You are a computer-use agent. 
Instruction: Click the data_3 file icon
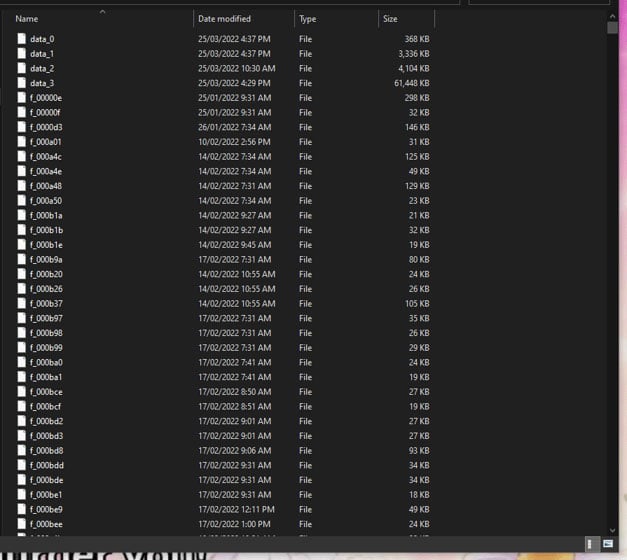tap(21, 83)
